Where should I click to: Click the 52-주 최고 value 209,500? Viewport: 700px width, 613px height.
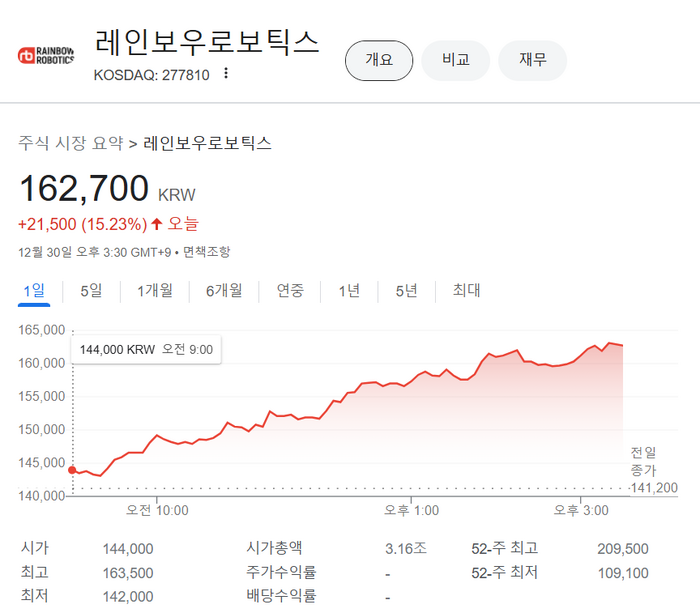(x=623, y=549)
